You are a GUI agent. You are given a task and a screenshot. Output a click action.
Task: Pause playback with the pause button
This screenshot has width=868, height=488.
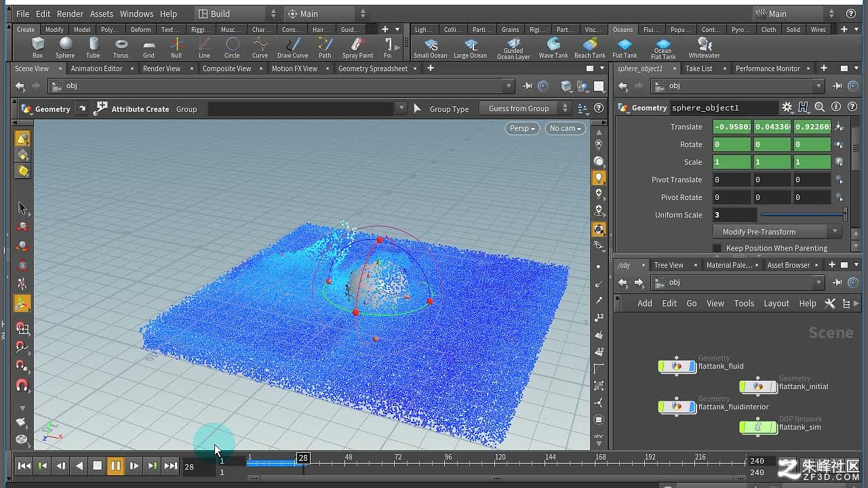pyautogui.click(x=115, y=466)
